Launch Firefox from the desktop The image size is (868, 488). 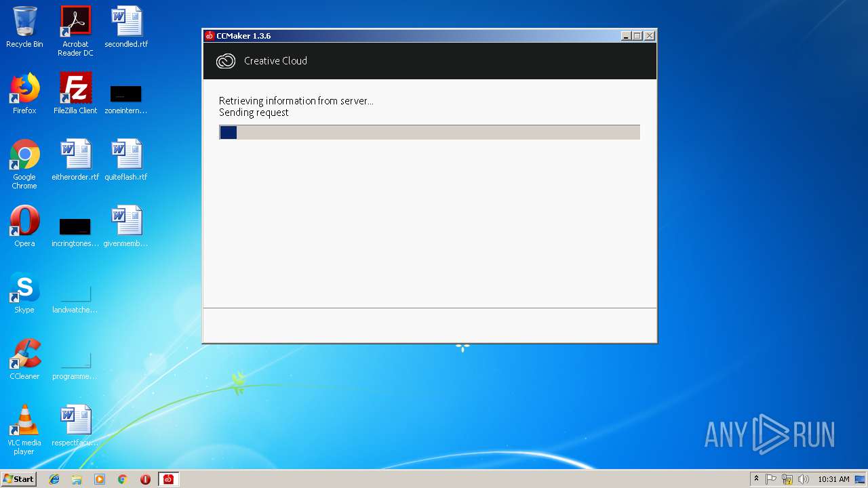[24, 94]
